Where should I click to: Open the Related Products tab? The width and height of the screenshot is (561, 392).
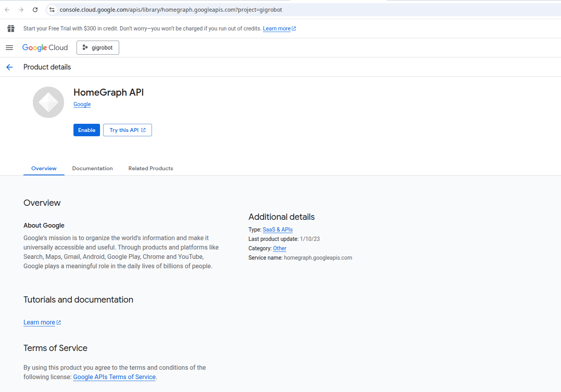(x=151, y=168)
